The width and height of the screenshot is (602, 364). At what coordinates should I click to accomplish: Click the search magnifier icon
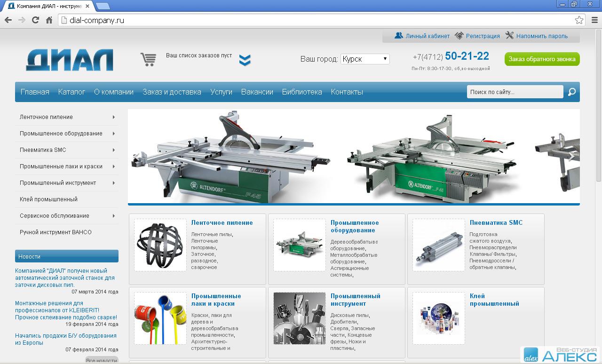571,92
